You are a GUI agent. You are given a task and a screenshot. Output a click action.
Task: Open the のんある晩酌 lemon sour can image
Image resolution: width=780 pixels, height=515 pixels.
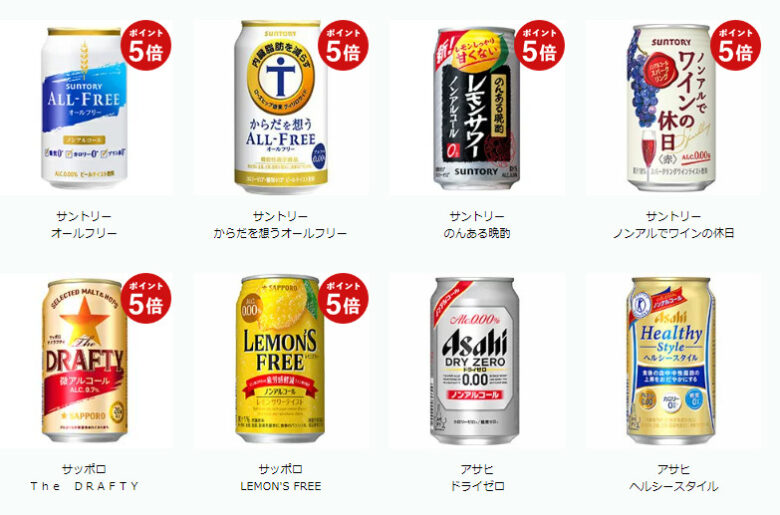tap(476, 108)
